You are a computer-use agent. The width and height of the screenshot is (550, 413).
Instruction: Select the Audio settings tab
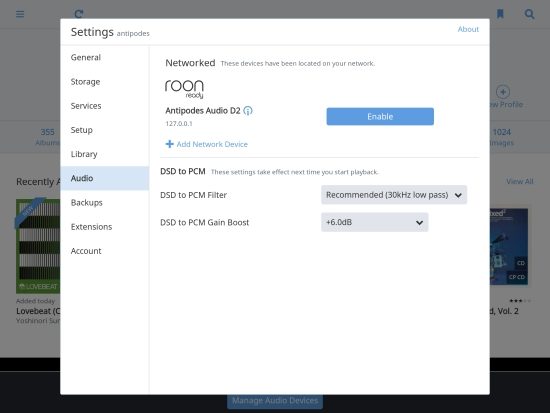(105, 178)
